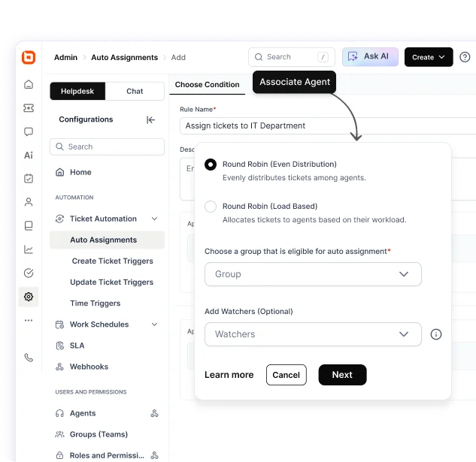
Task: Click the webhook icon next to Agents
Action: (x=154, y=413)
